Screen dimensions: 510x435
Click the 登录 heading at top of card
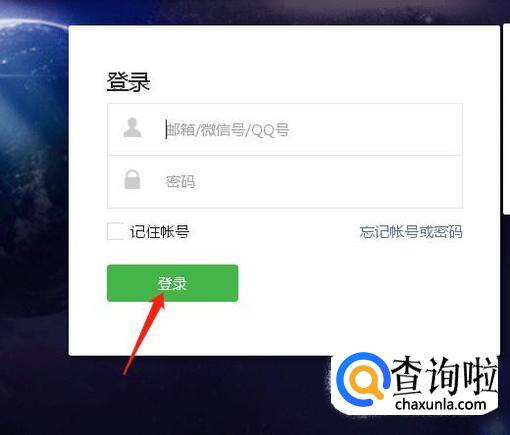tap(128, 82)
